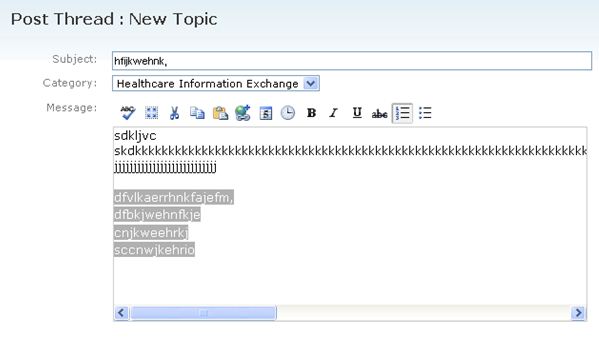
Task: Turn off the numbered list button
Action: (402, 113)
